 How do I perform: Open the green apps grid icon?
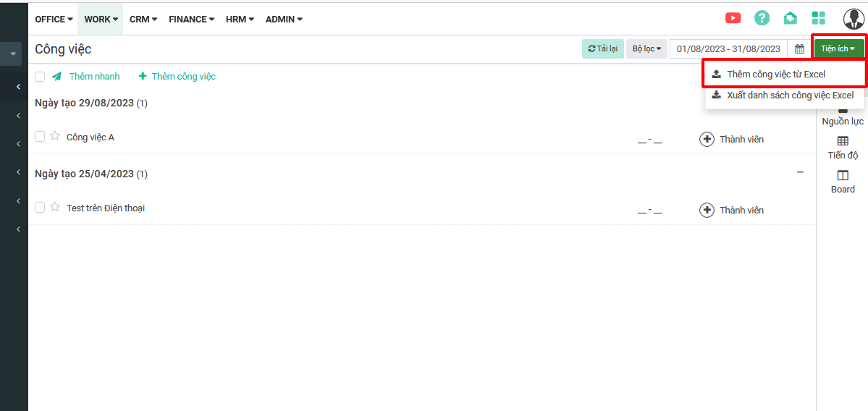point(819,19)
